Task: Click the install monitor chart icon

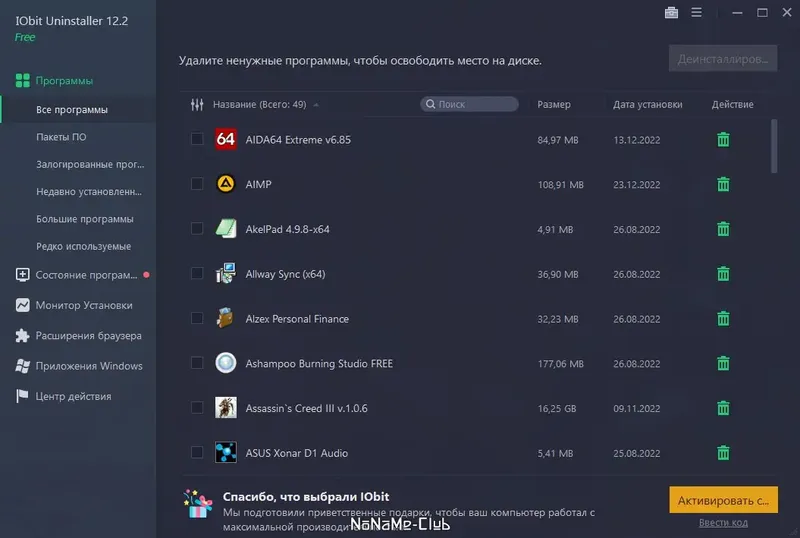Action: (x=22, y=305)
